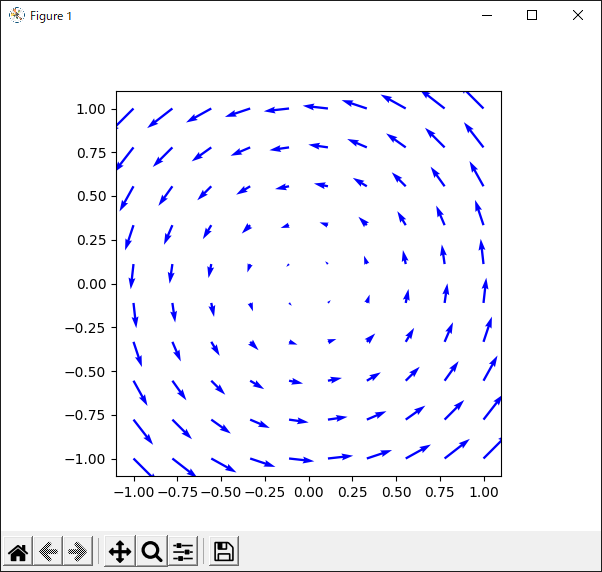Image resolution: width=602 pixels, height=572 pixels.
Task: Open the Configure subplots sliders dialog
Action: coord(183,551)
